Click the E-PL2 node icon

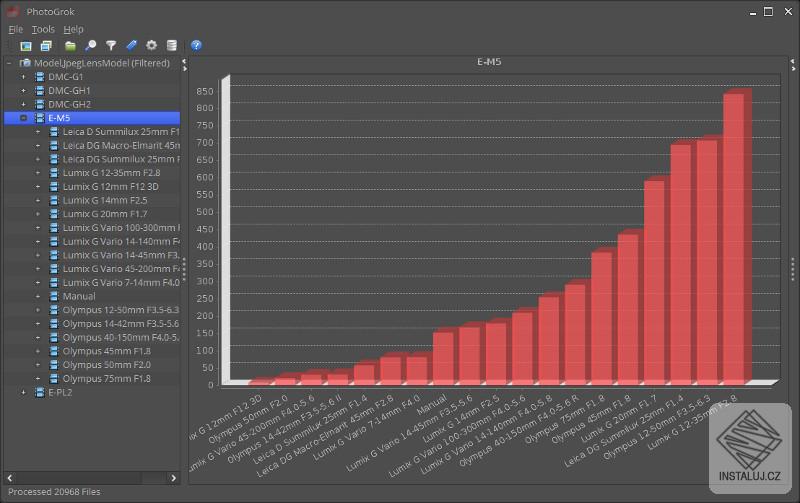40,393
